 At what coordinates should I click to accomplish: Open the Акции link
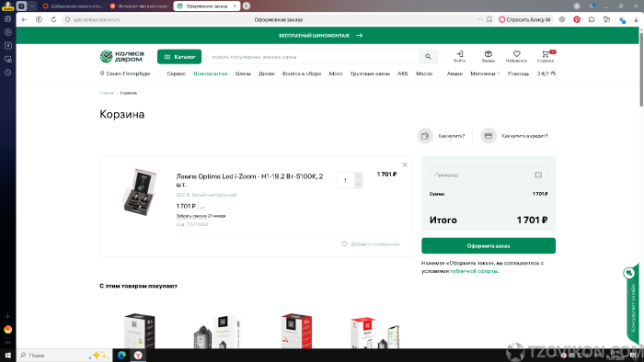click(454, 74)
